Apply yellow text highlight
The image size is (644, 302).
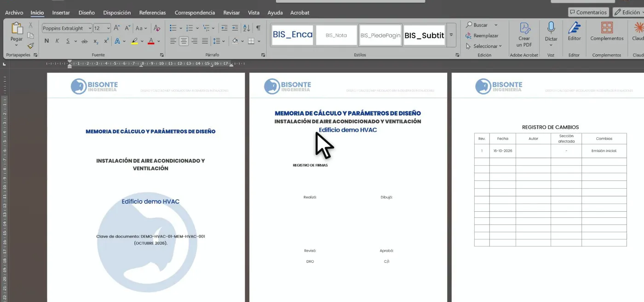tap(134, 41)
